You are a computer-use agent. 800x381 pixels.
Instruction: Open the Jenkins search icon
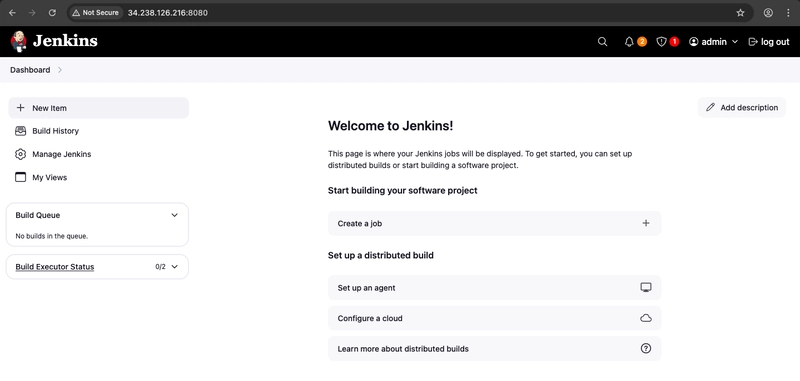point(602,42)
